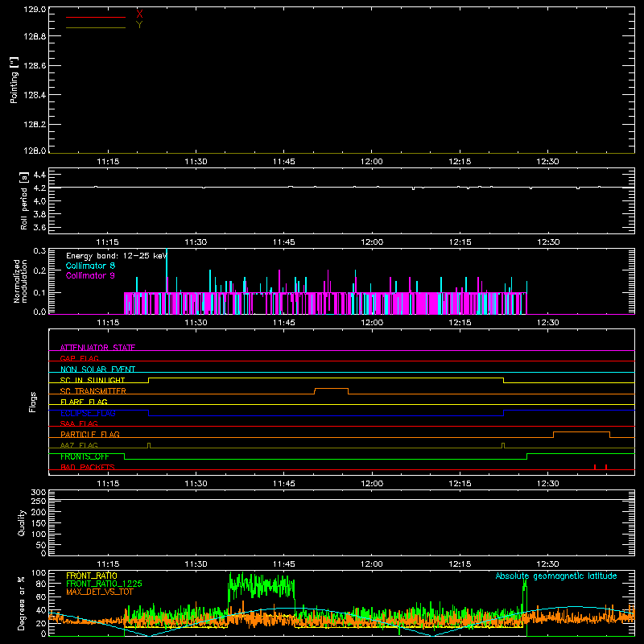Screen dimensions: 644x644
Task: Click the 11:15 tick label under modulation plot
Action: (108, 323)
